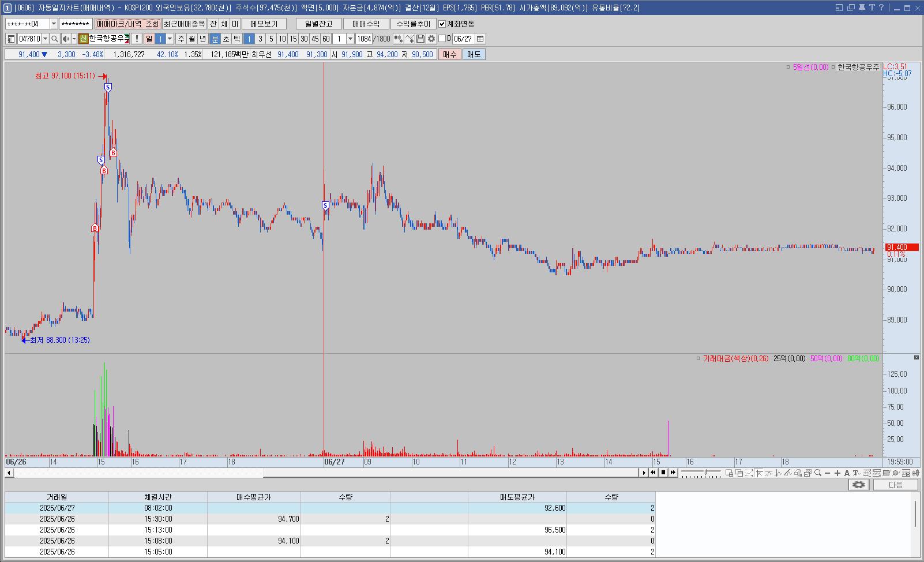Screen dimensions: 924x562
Task: Toggle the 계좌연동 checkbox
Action: click(442, 24)
